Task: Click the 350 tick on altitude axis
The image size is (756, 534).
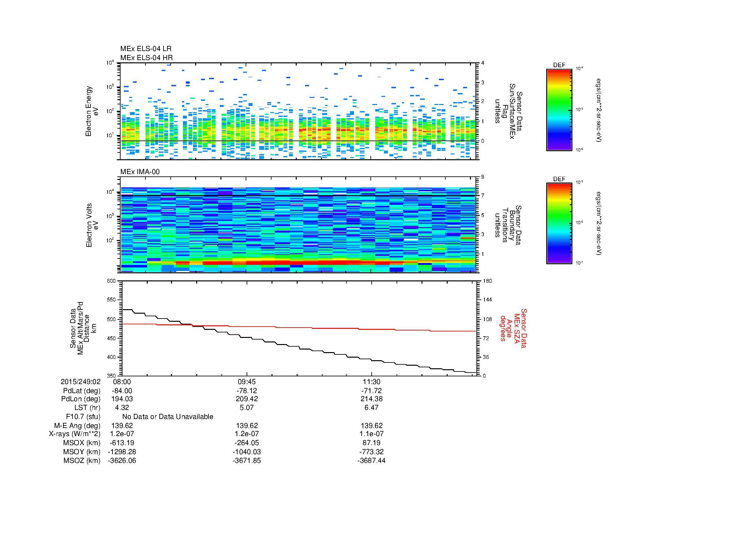Action: click(112, 375)
